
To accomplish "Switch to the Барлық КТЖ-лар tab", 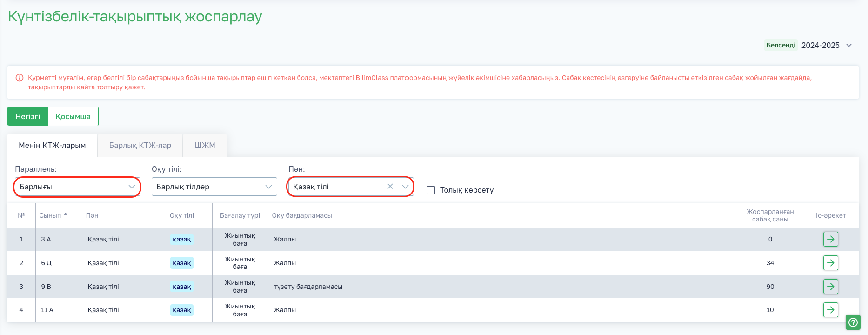I will tap(140, 145).
